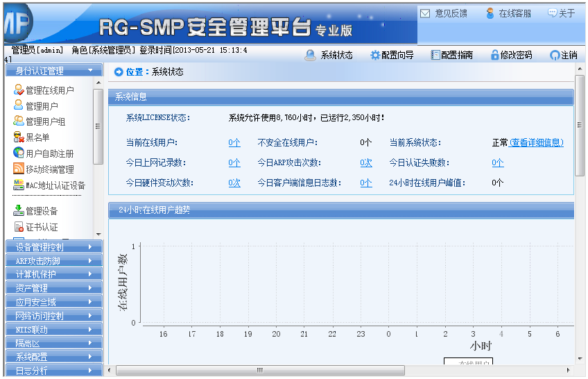The width and height of the screenshot is (588, 379).
Task: Open 管理用户组 in sidebar
Action: 45,121
